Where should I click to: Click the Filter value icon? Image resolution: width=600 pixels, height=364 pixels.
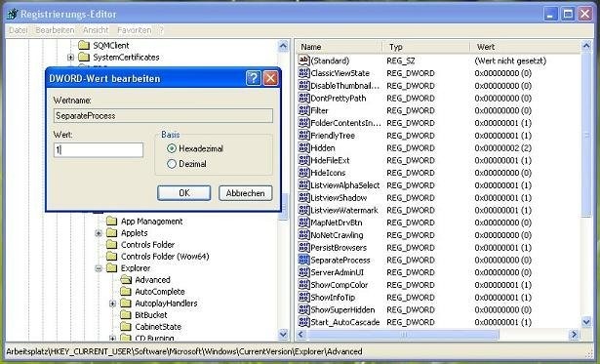click(303, 110)
